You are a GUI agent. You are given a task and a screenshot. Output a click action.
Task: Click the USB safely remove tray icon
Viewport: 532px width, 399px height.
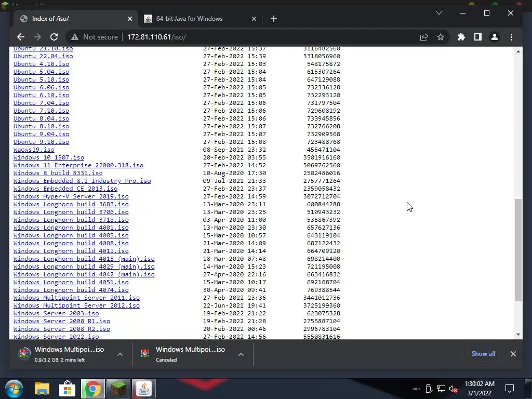tap(429, 389)
